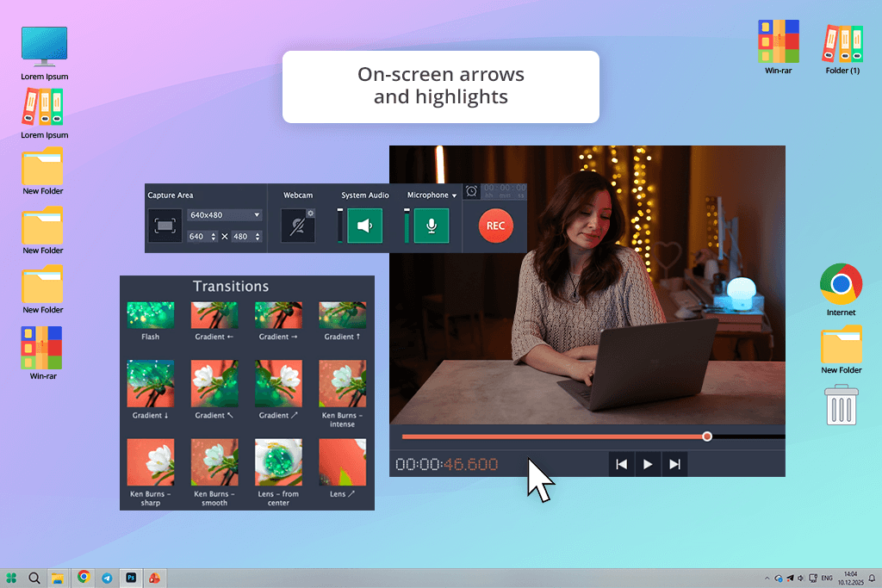The image size is (882, 588).
Task: Click the ENG language indicator in tray
Action: [827, 578]
